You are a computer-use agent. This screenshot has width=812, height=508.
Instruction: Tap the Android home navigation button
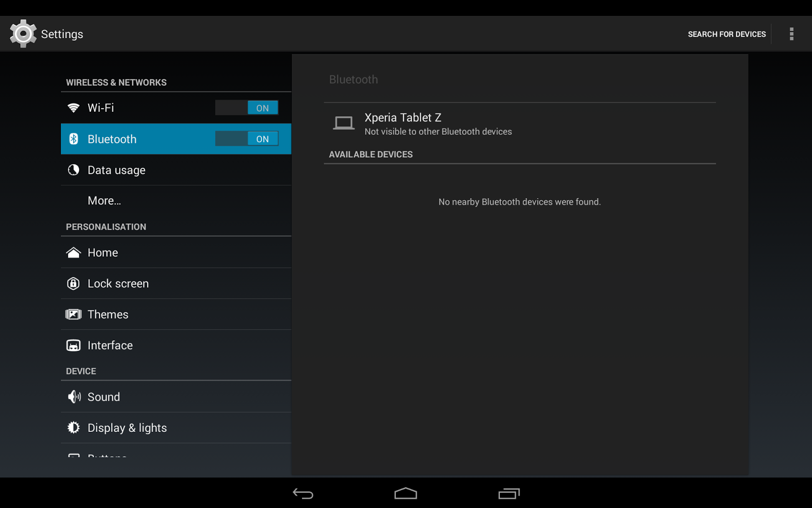[x=406, y=493]
